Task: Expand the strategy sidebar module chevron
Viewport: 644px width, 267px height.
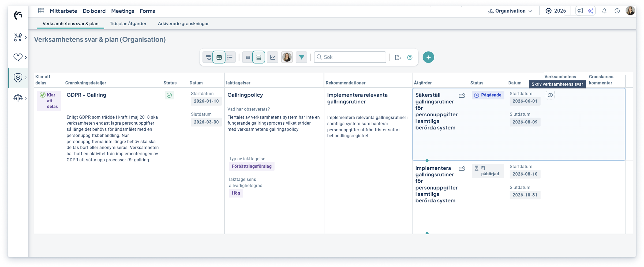Action: coord(26,37)
